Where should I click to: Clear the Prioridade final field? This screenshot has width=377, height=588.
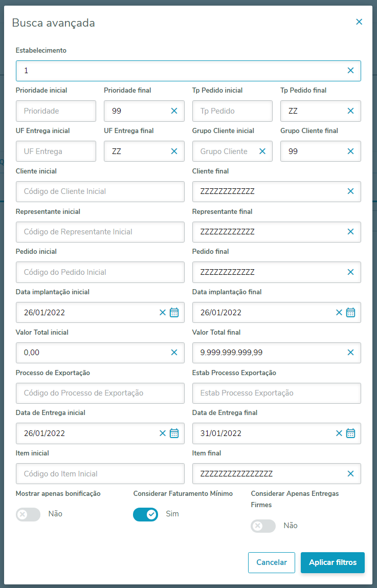point(174,111)
